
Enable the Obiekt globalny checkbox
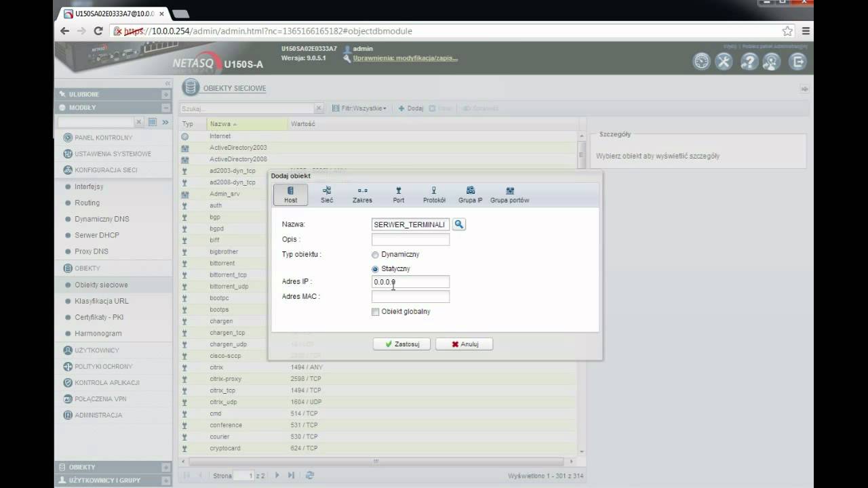[x=375, y=312]
